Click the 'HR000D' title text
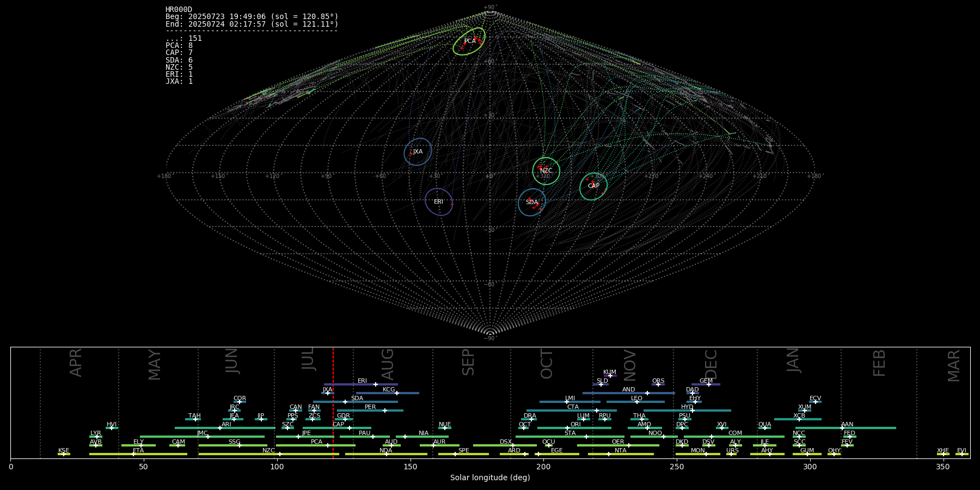The height and width of the screenshot is (490, 980). [179, 9]
